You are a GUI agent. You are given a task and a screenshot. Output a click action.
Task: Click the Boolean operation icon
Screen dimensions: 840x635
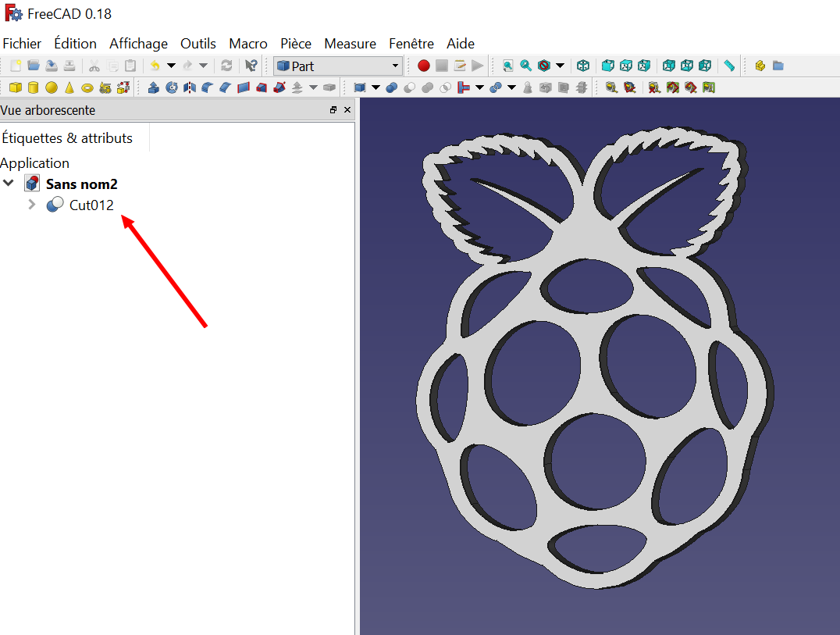point(392,87)
